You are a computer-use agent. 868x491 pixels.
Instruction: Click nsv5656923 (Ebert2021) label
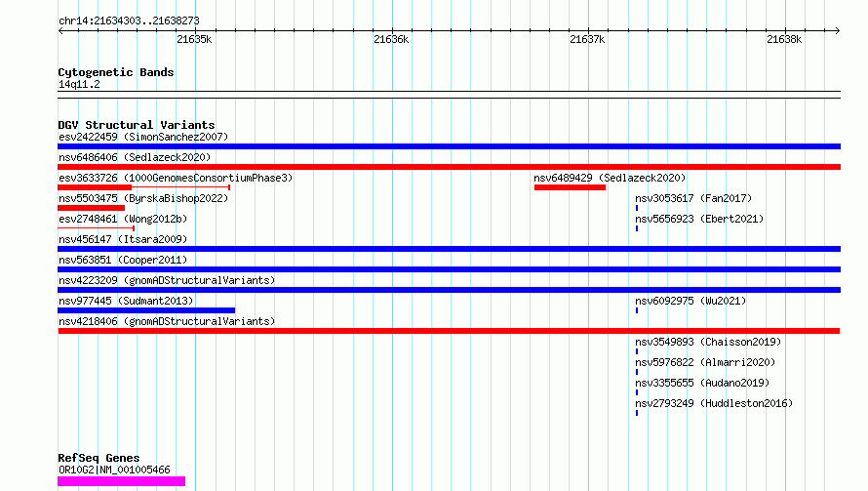[699, 219]
